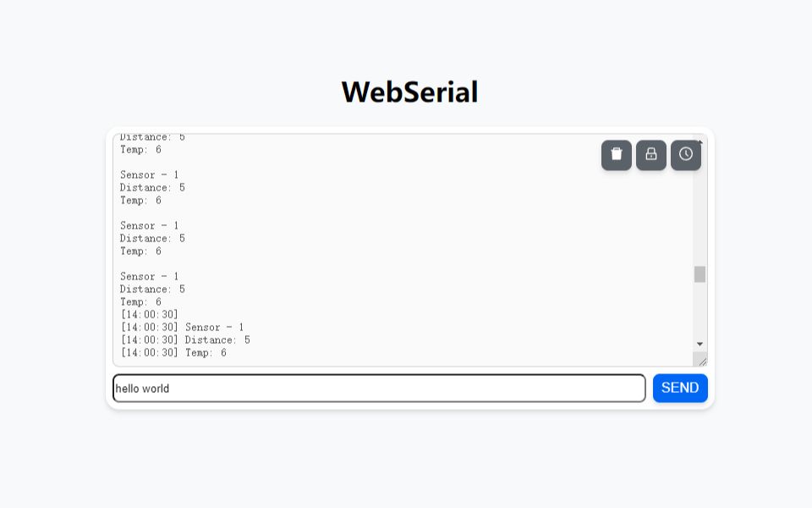This screenshot has height=508, width=812.
Task: Click the '[14:00:30] Distance: 5' line
Action: [185, 340]
